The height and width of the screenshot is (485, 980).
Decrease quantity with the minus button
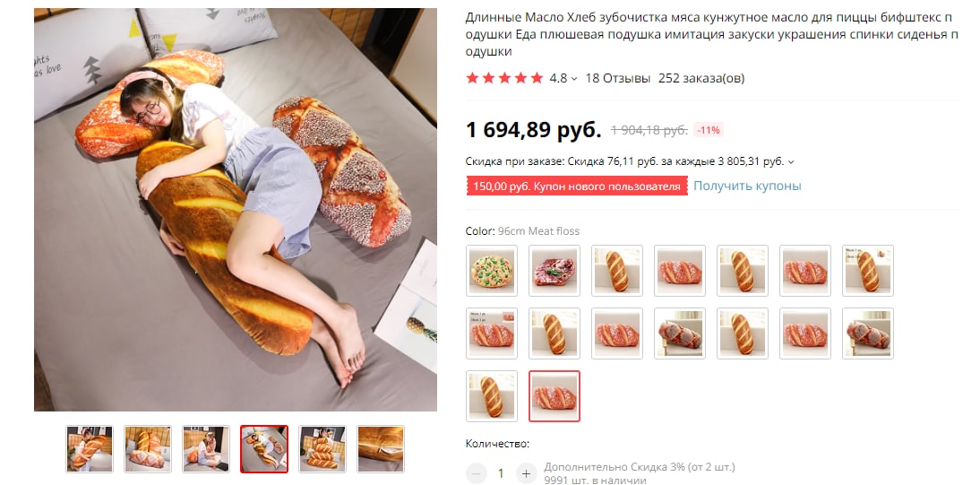(477, 473)
